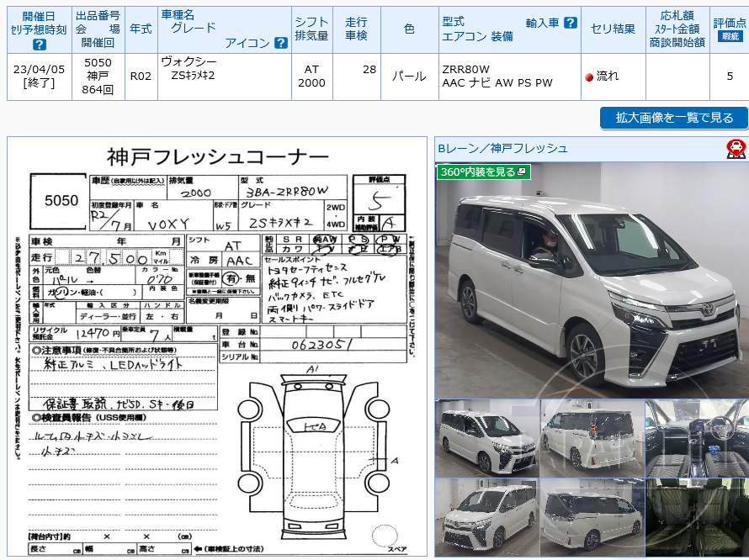Click the red status dot beside 流れ

pos(590,77)
